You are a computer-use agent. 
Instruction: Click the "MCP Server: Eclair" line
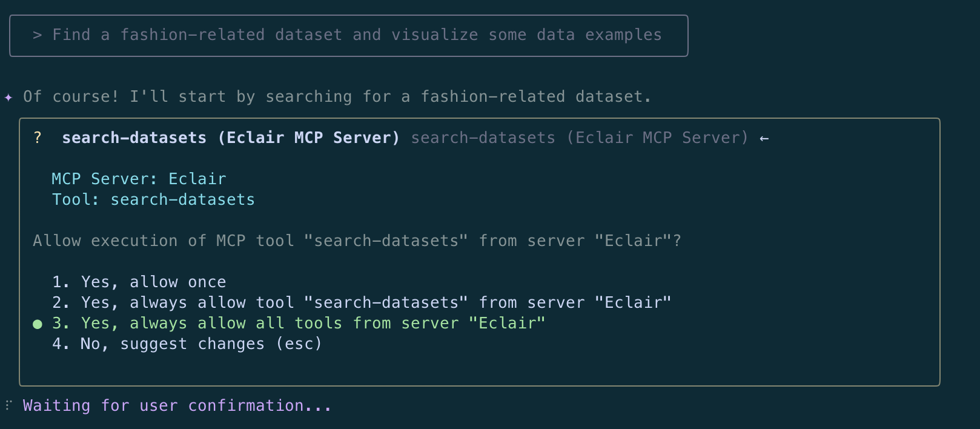(x=139, y=179)
